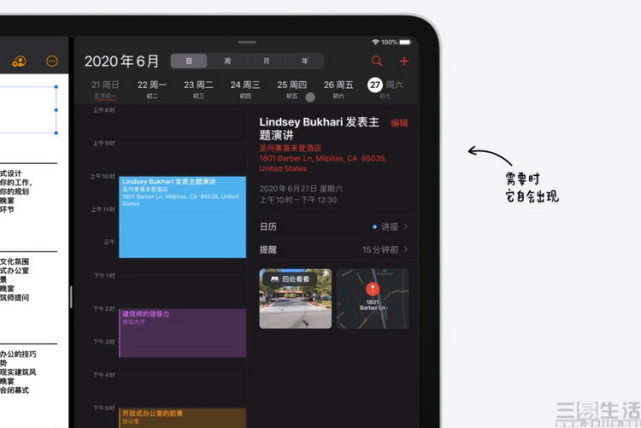Click the collaborate icon in left app
This screenshot has height=428, width=641.
click(x=19, y=61)
